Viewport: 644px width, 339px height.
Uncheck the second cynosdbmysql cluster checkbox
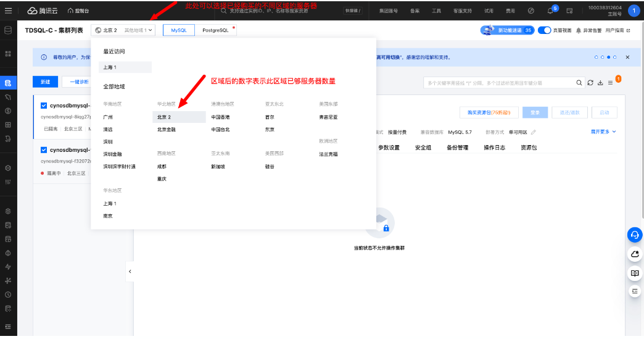[x=44, y=150]
